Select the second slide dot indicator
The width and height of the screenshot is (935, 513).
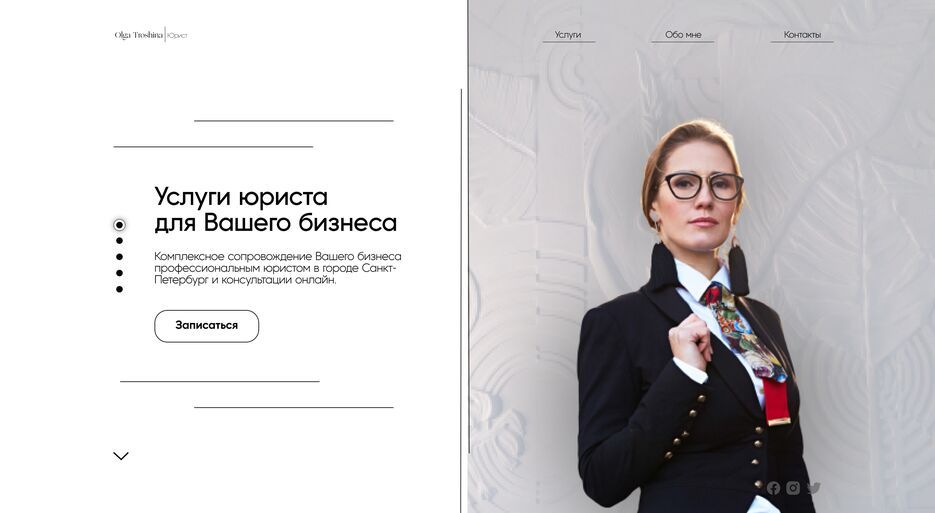[119, 241]
